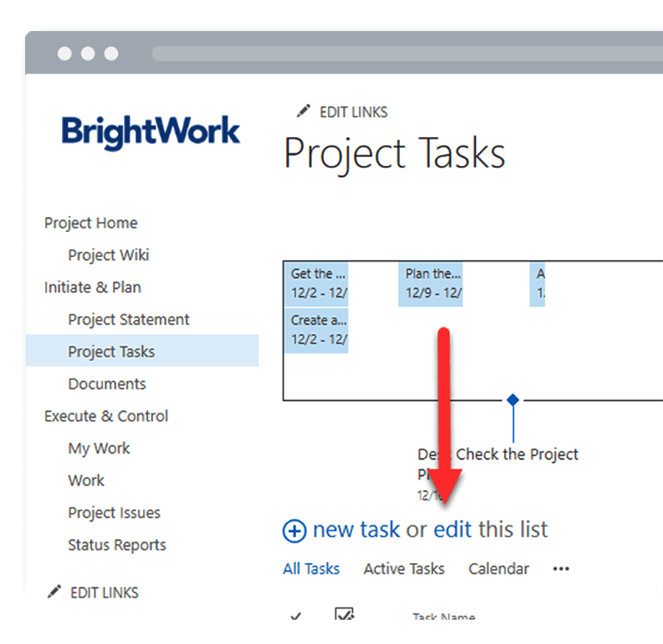The height and width of the screenshot is (644, 663).
Task: Switch to the Calendar view
Action: click(499, 568)
